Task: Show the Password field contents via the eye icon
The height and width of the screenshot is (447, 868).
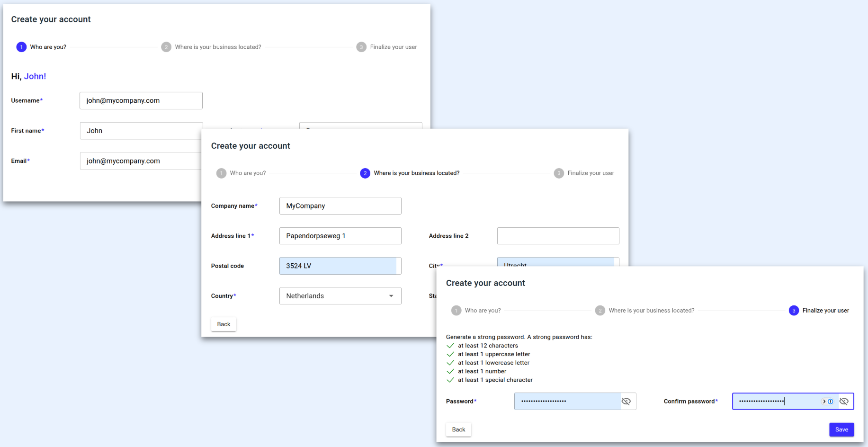Action: [626, 401]
